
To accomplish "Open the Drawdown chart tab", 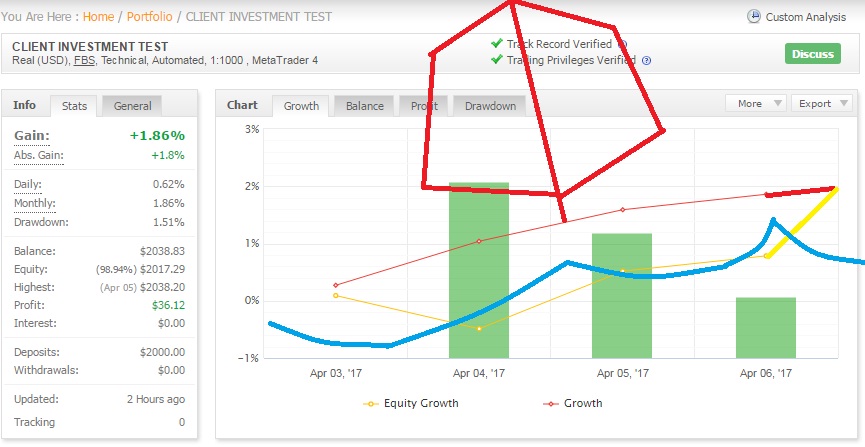I will 490,106.
